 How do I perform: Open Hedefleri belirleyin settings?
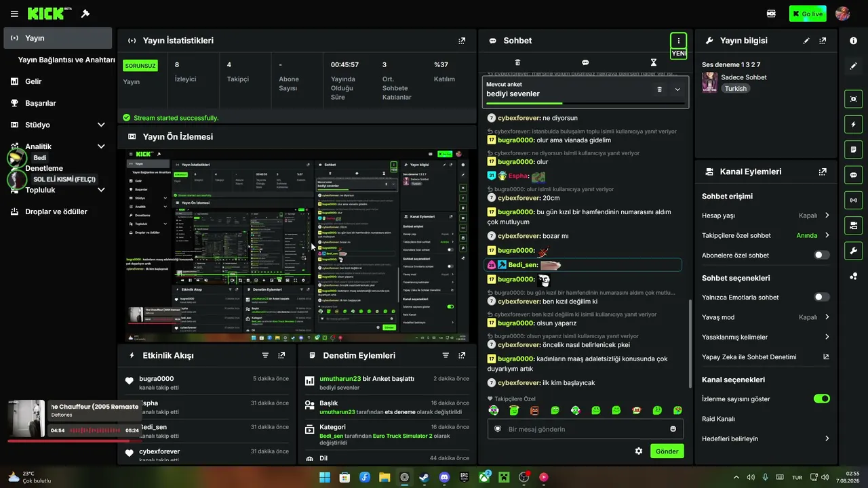[x=766, y=439]
